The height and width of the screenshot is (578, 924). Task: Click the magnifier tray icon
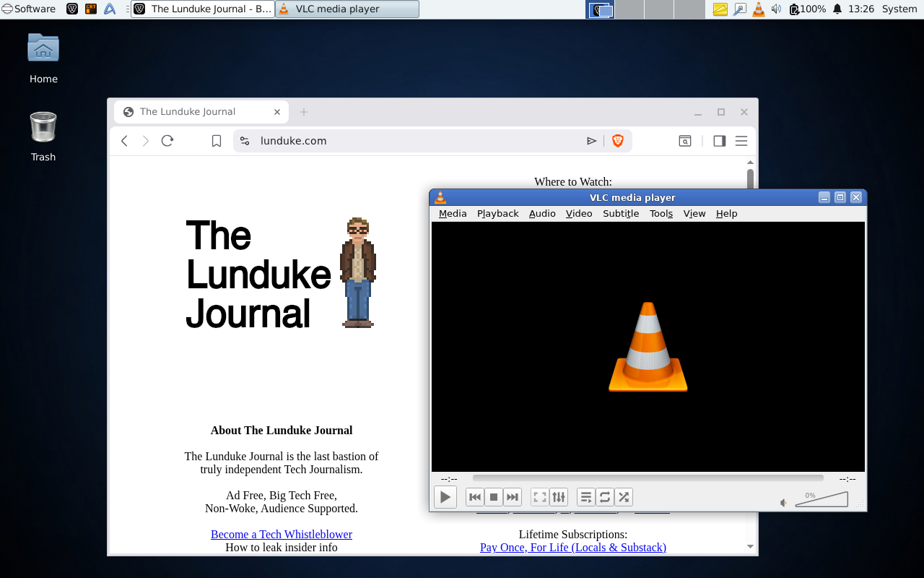pos(739,9)
